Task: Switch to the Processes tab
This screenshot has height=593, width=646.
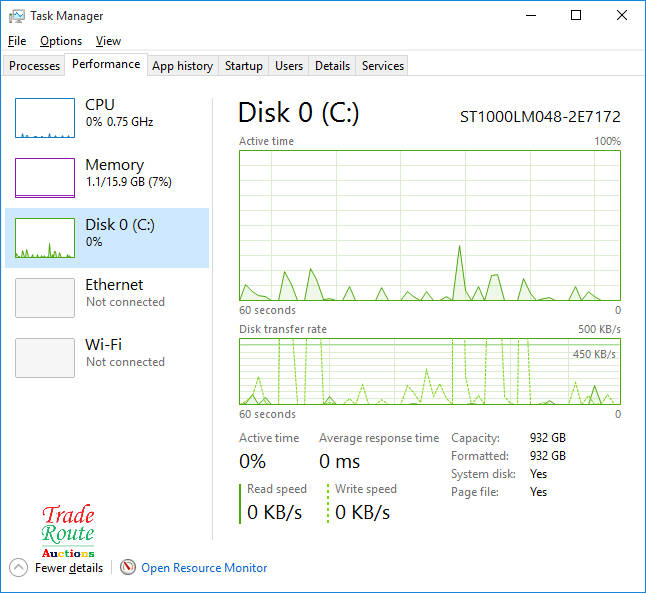Action: click(x=35, y=66)
